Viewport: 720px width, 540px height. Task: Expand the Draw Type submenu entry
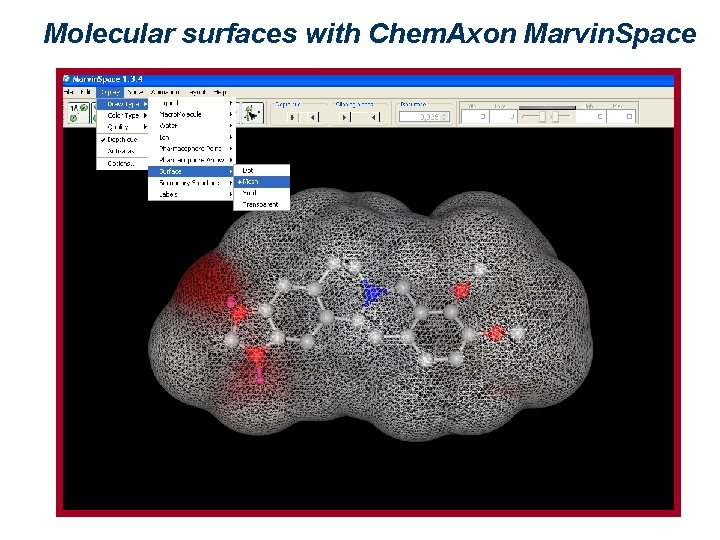[x=122, y=104]
